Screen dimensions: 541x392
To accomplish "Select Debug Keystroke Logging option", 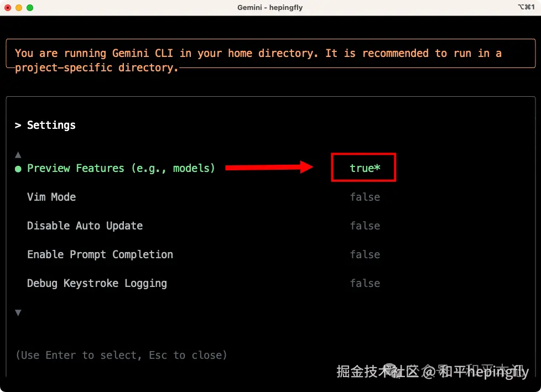I will (97, 284).
